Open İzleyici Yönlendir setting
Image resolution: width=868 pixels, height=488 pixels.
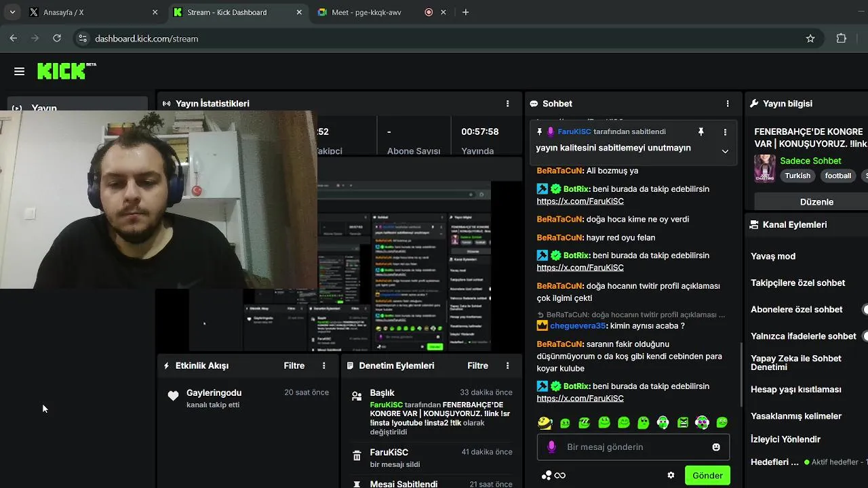coord(785,439)
